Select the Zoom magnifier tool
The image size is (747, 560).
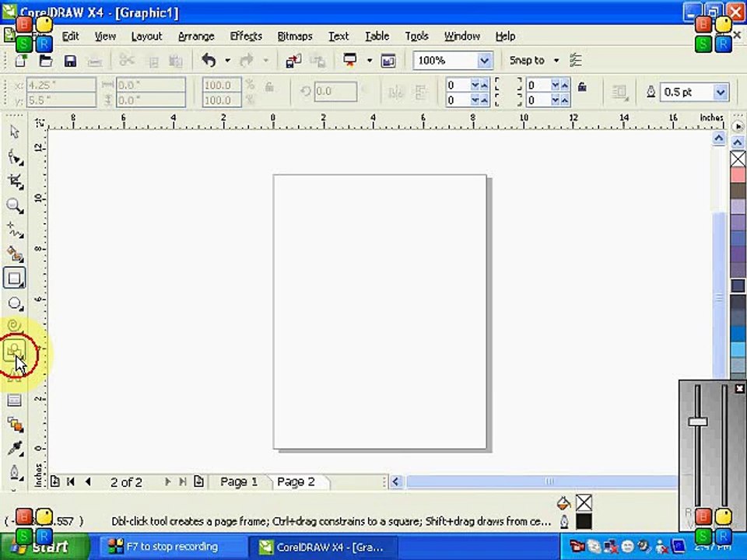(15, 205)
